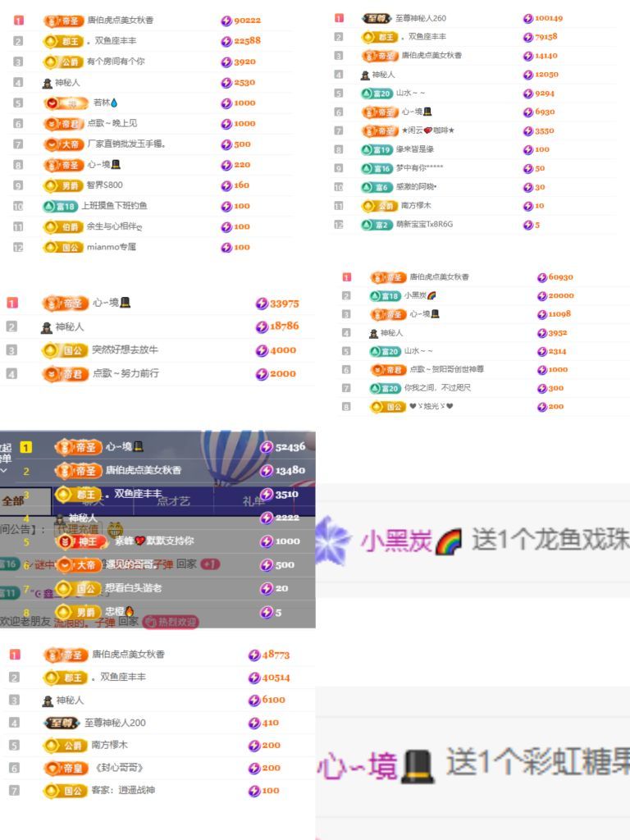Select user 点歌~贺阳哥创世神尊
This screenshot has height=840, width=630.
pyautogui.click(x=447, y=369)
